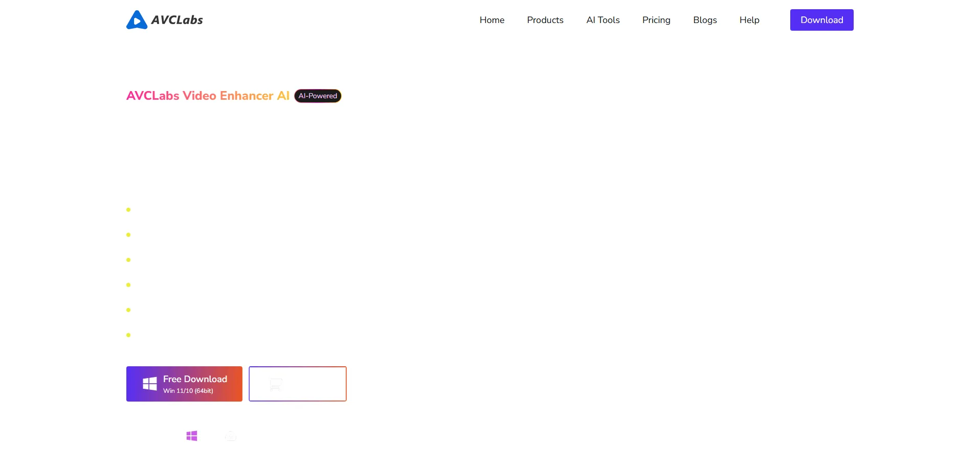Navigate to Blogs
The width and height of the screenshot is (980, 465).
pos(704,20)
